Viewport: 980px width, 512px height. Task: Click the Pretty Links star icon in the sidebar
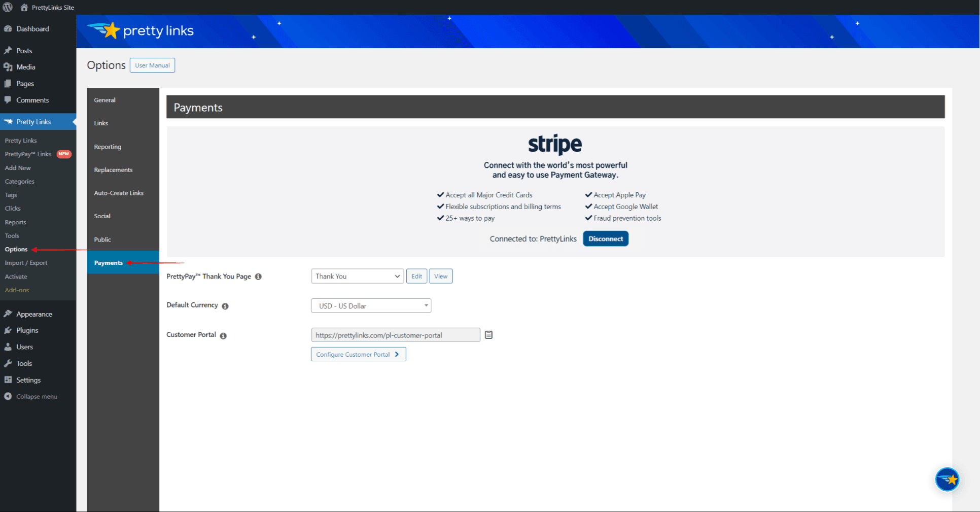9,121
